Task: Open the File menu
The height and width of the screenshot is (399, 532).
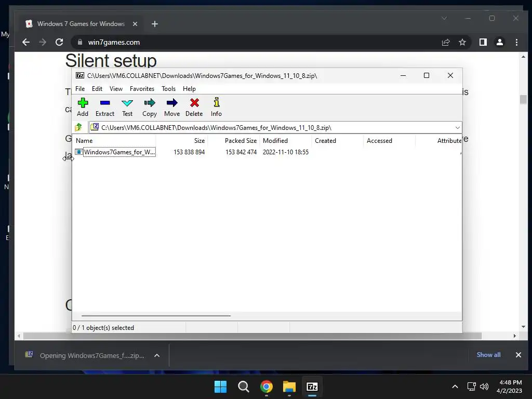Action: (x=80, y=88)
